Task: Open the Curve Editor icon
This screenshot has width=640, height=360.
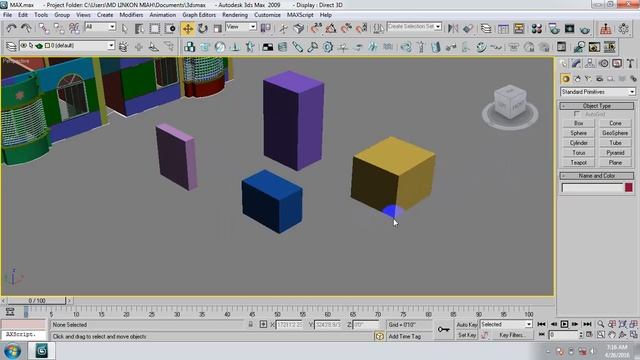Action: [503, 28]
